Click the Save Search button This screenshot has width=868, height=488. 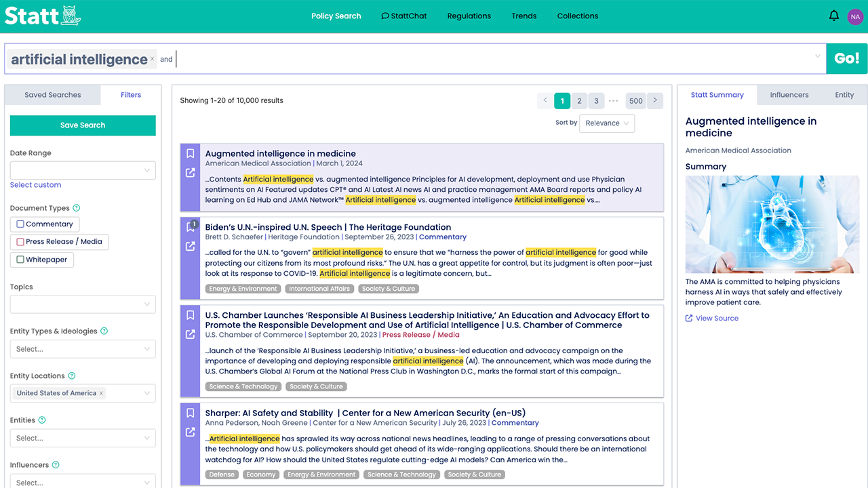coord(83,125)
